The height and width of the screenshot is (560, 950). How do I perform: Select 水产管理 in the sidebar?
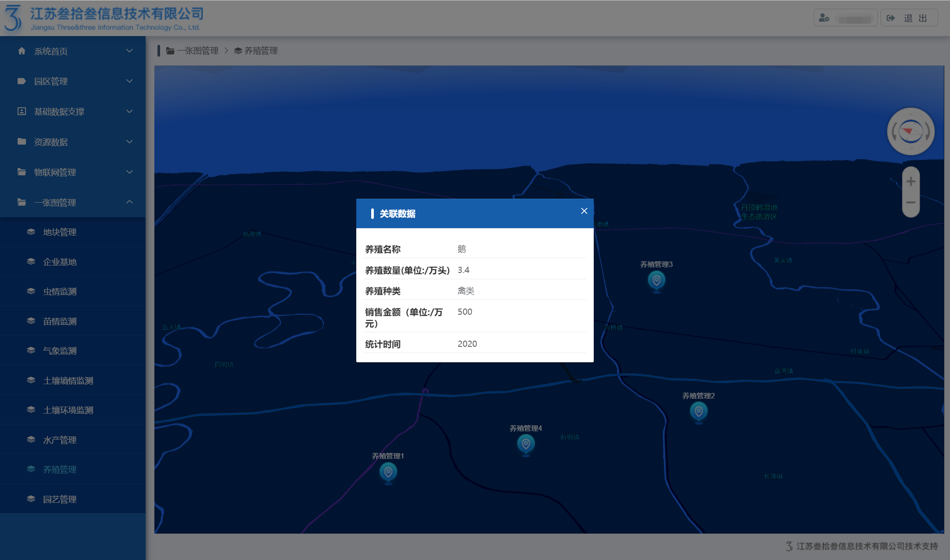60,440
